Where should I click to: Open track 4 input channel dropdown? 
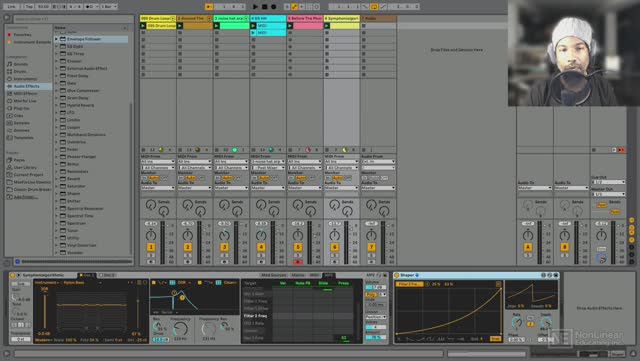tap(268, 167)
